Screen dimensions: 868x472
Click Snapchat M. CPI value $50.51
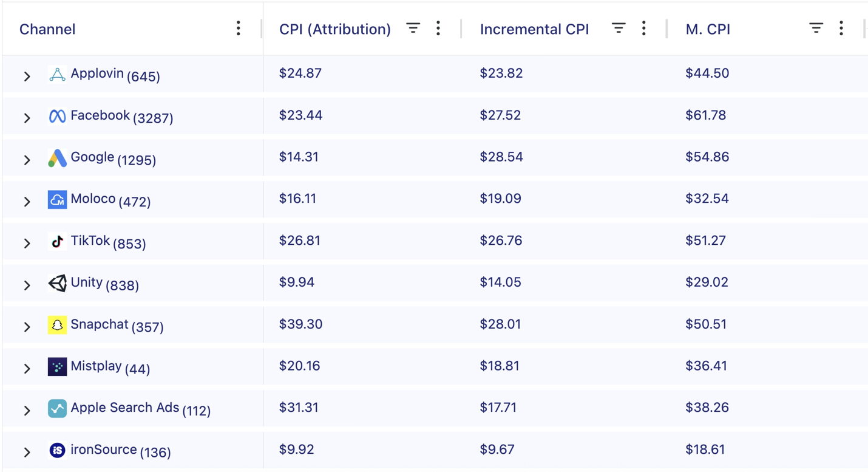(x=707, y=324)
